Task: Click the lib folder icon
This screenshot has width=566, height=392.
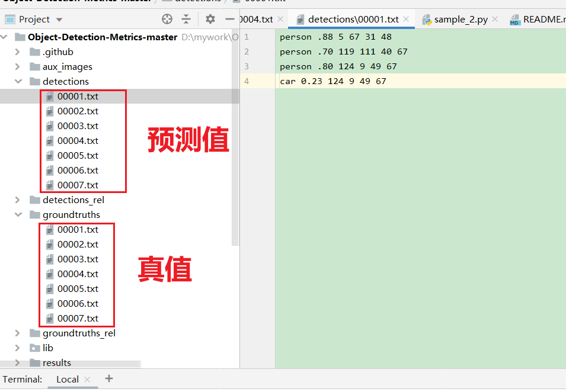Action: pyautogui.click(x=34, y=348)
